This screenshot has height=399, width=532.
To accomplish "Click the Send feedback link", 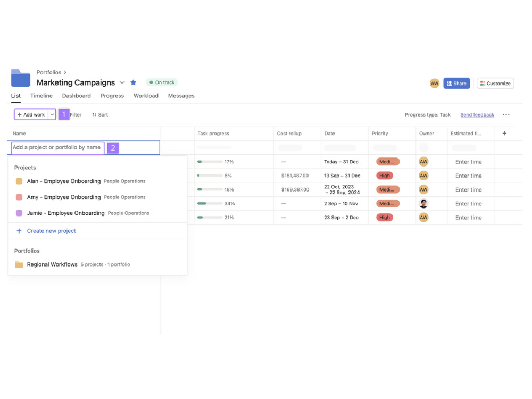I will [x=477, y=115].
